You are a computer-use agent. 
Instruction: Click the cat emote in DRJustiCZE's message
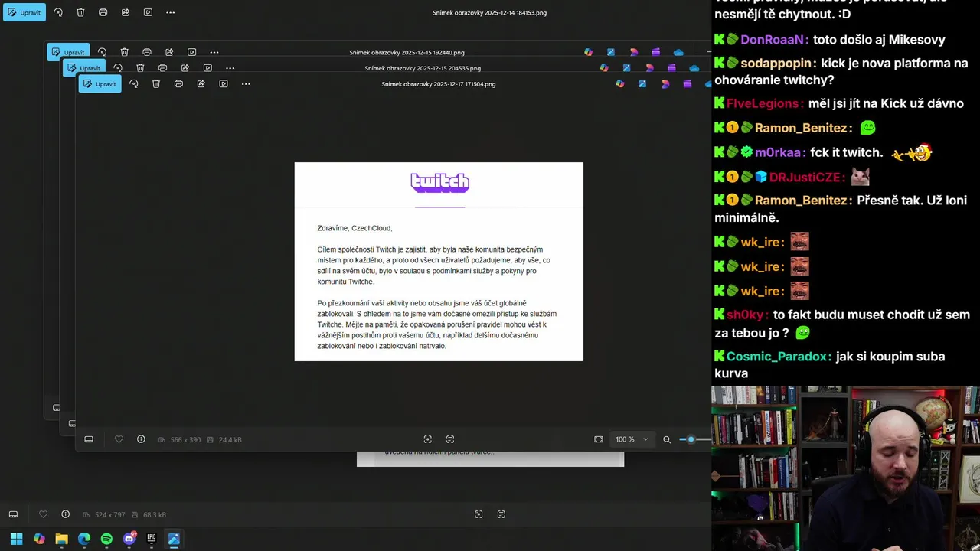click(x=861, y=177)
